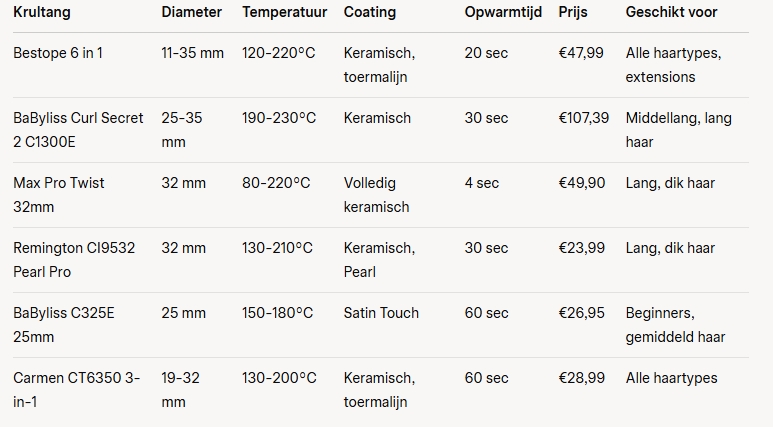Click the Geschikt voor column header
773x427 pixels.
click(x=671, y=12)
